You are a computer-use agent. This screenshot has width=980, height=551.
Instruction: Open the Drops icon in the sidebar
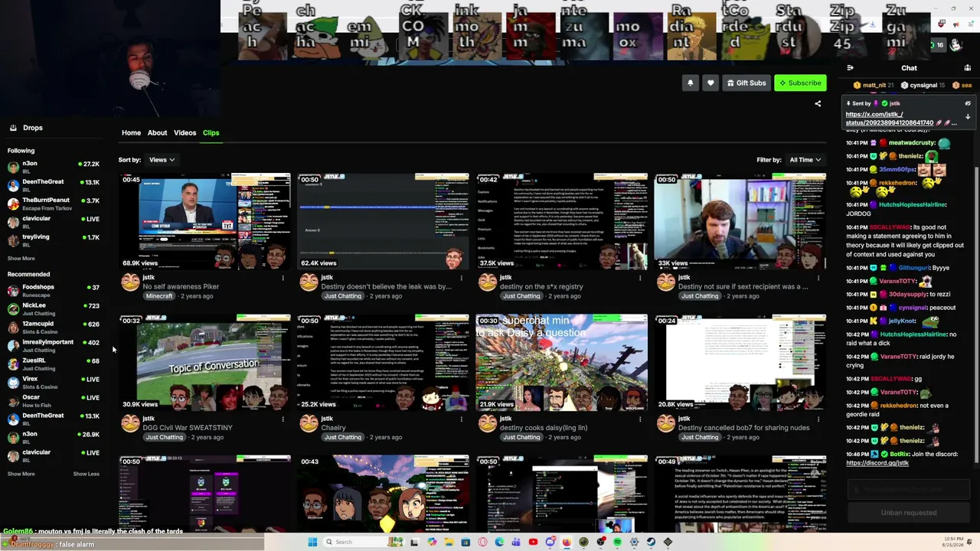pyautogui.click(x=13, y=128)
